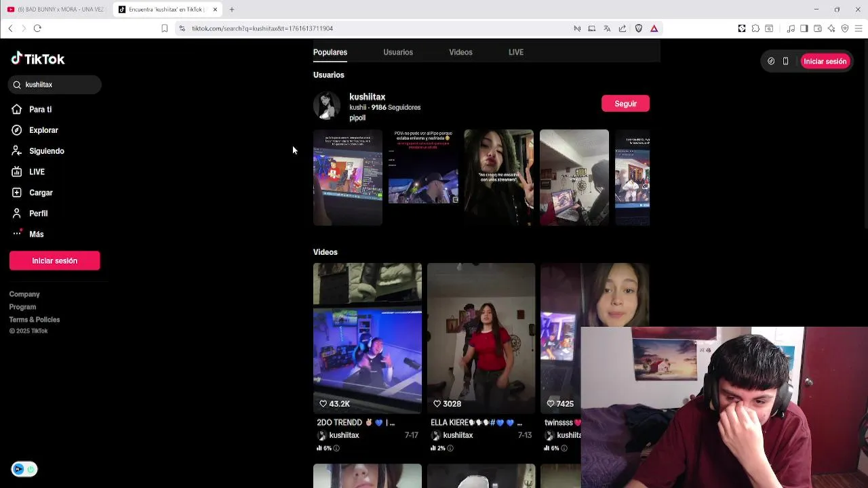This screenshot has height=488, width=868.
Task: Open the ELLA KIERE video caption
Action: pyautogui.click(x=476, y=423)
